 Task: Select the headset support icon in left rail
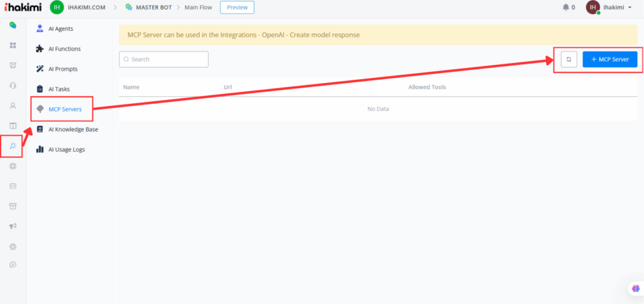tap(13, 86)
